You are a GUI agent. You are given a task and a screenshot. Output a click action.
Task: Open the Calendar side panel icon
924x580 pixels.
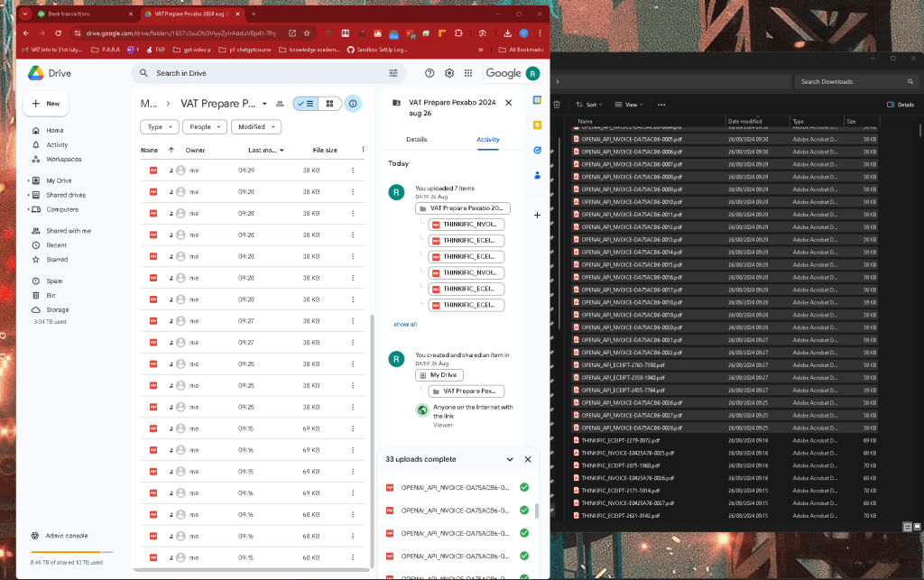tap(537, 100)
